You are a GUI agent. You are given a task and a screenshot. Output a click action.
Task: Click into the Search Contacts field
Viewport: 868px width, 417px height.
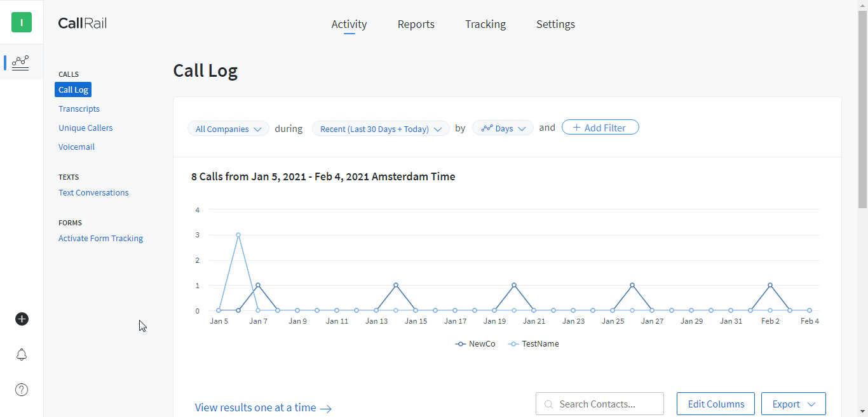click(600, 404)
